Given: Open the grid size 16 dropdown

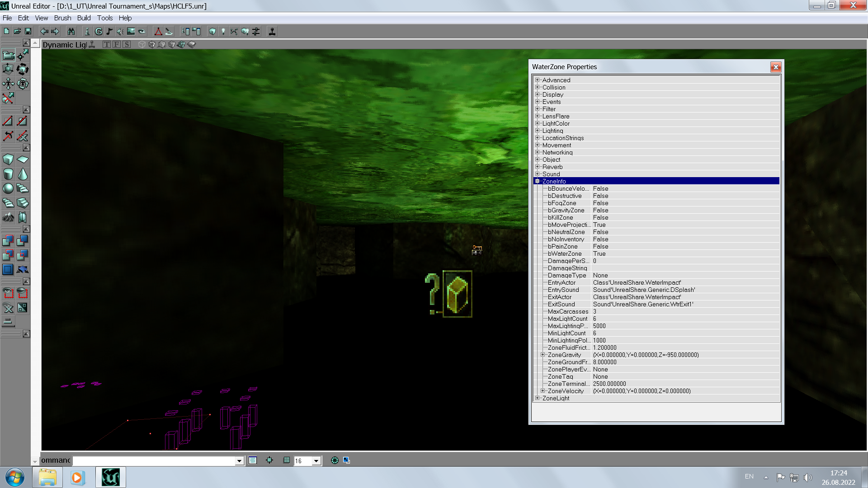Looking at the screenshot, I should pos(316,461).
